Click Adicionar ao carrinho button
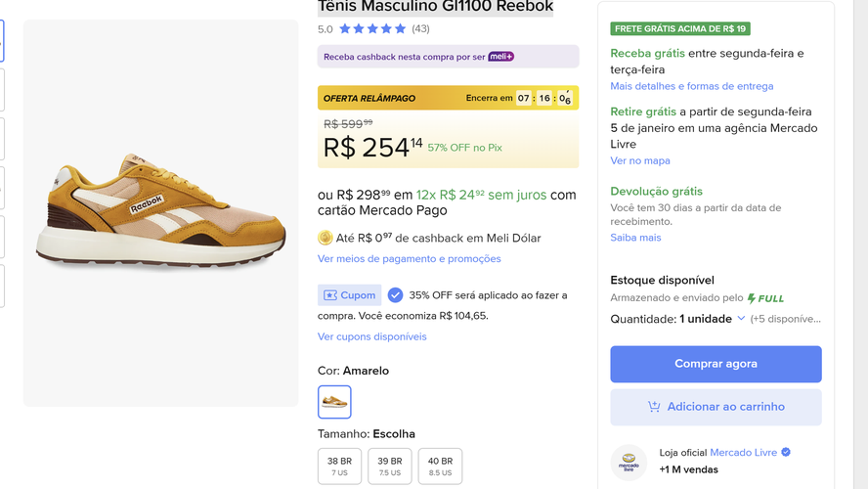 pyautogui.click(x=716, y=407)
